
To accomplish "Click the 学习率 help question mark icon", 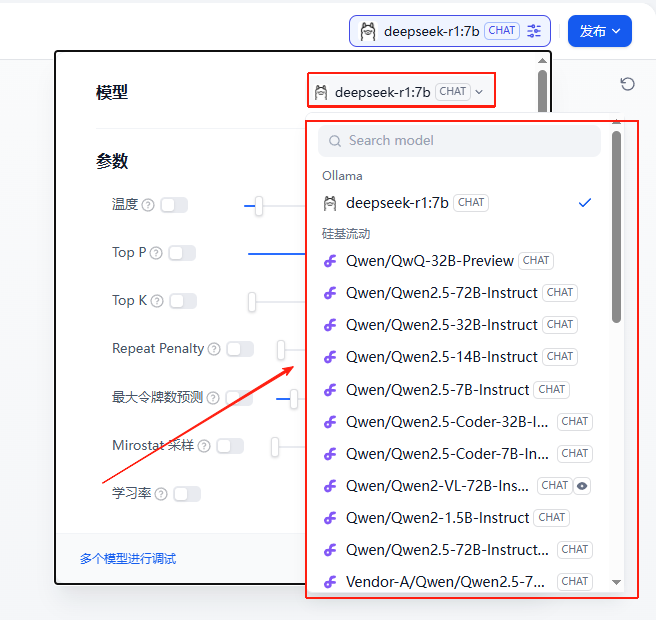I will click(x=161, y=494).
